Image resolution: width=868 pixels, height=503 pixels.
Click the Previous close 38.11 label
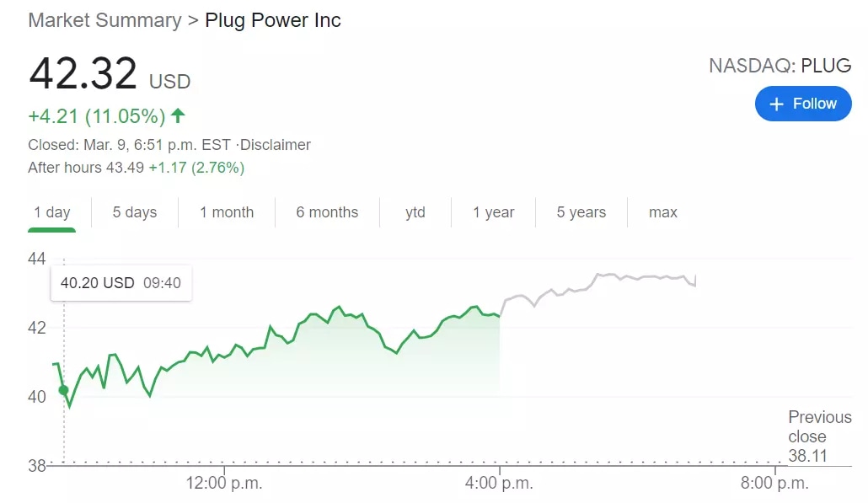click(x=807, y=437)
